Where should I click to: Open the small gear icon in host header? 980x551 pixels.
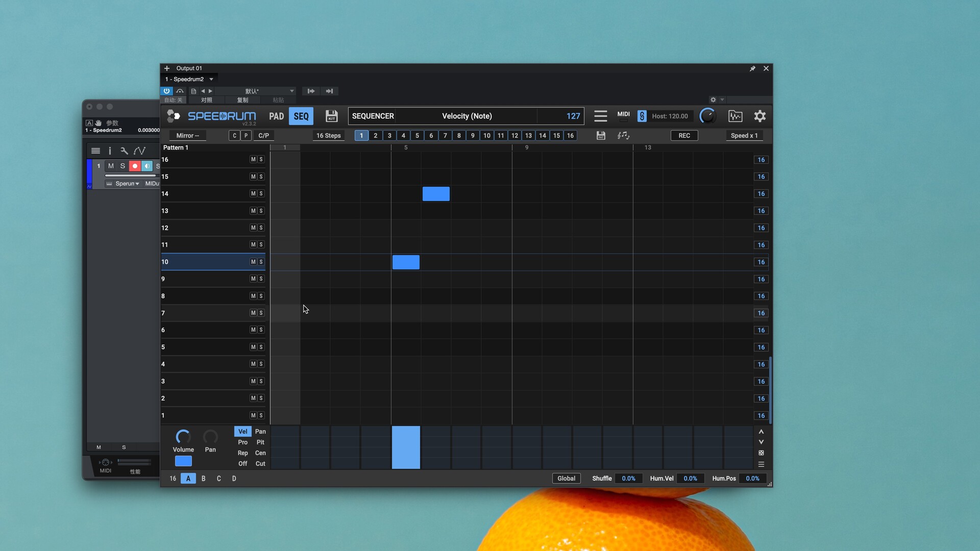pos(713,100)
